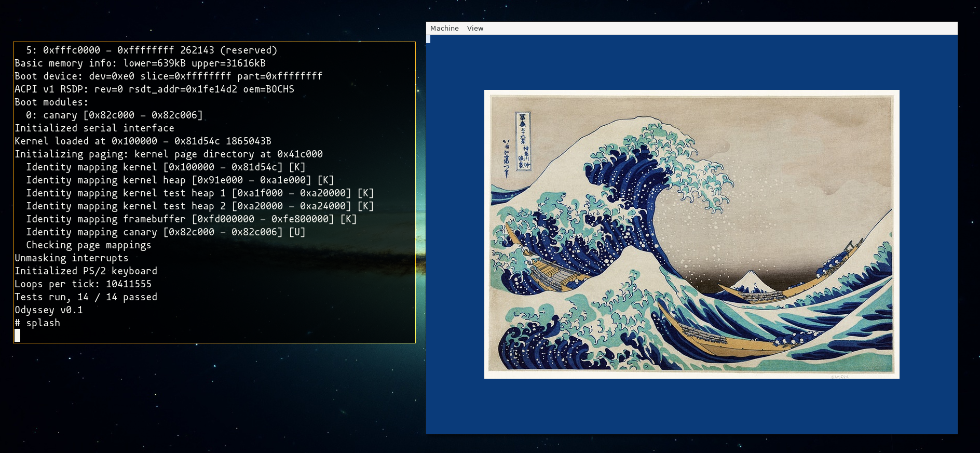This screenshot has height=453, width=980.
Task: Click 'Basic memory info' line
Action: tap(140, 63)
